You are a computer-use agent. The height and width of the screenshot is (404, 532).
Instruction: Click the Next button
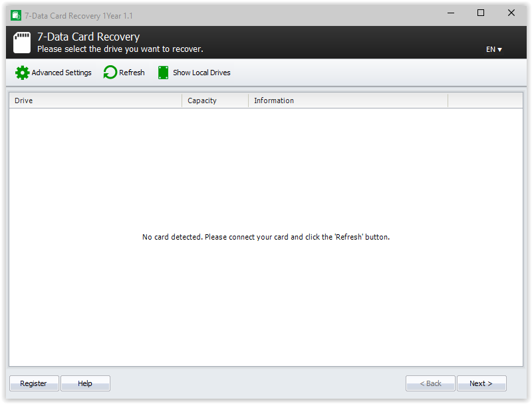pyautogui.click(x=481, y=383)
